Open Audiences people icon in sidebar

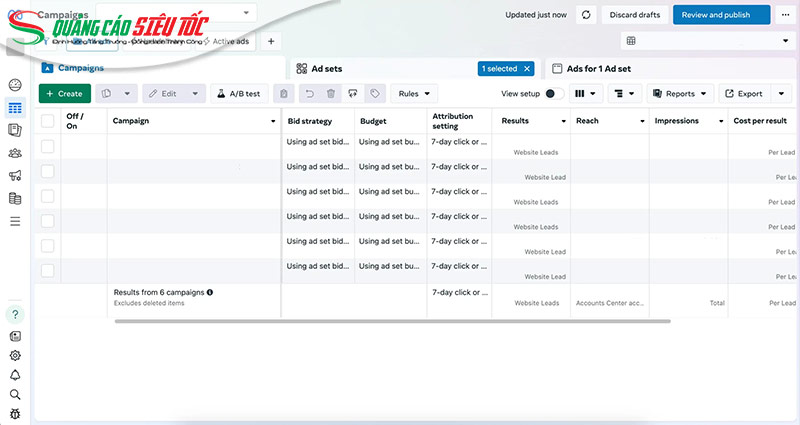pos(15,153)
